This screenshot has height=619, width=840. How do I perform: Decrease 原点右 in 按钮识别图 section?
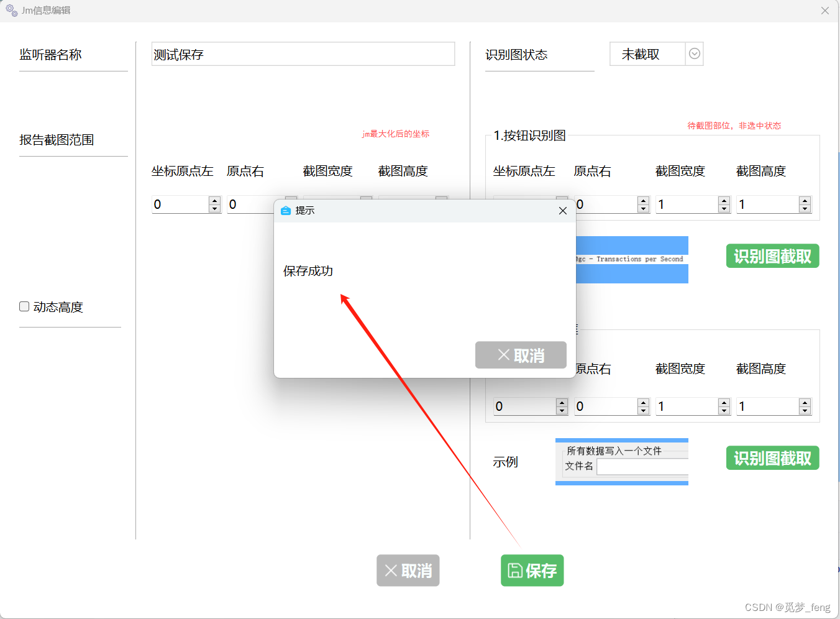(644, 209)
